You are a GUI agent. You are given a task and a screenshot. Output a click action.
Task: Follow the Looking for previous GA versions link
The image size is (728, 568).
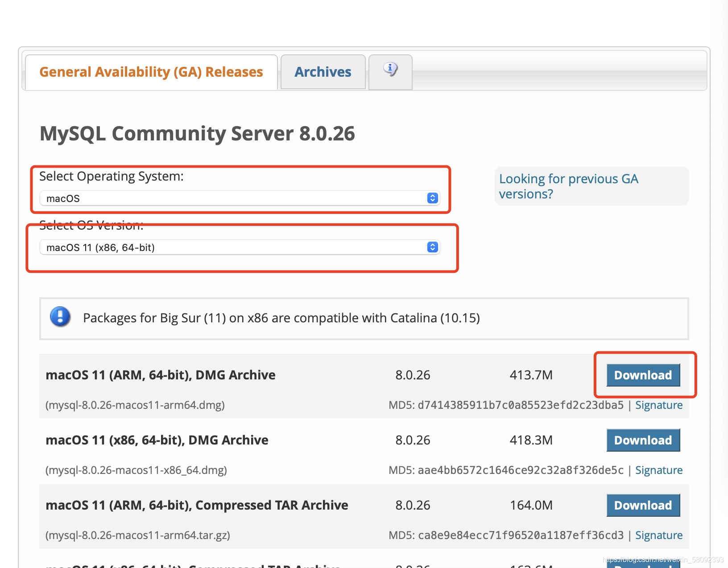(x=568, y=186)
